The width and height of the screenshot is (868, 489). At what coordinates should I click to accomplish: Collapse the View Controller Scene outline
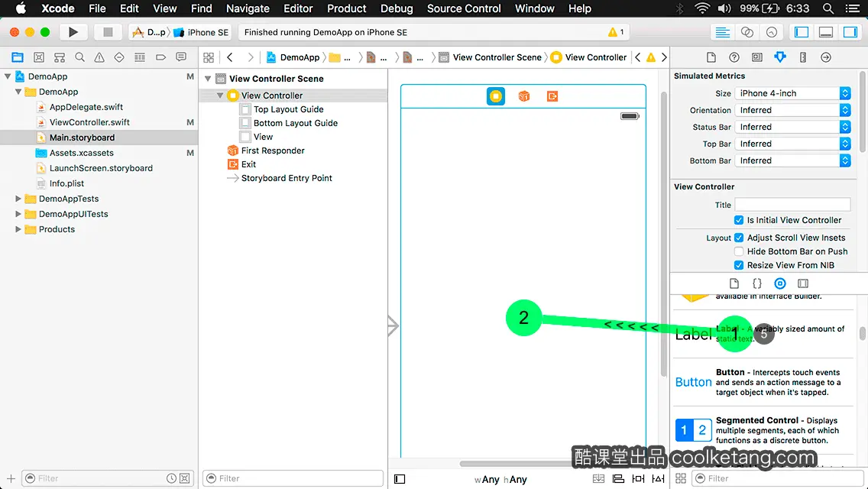point(208,79)
